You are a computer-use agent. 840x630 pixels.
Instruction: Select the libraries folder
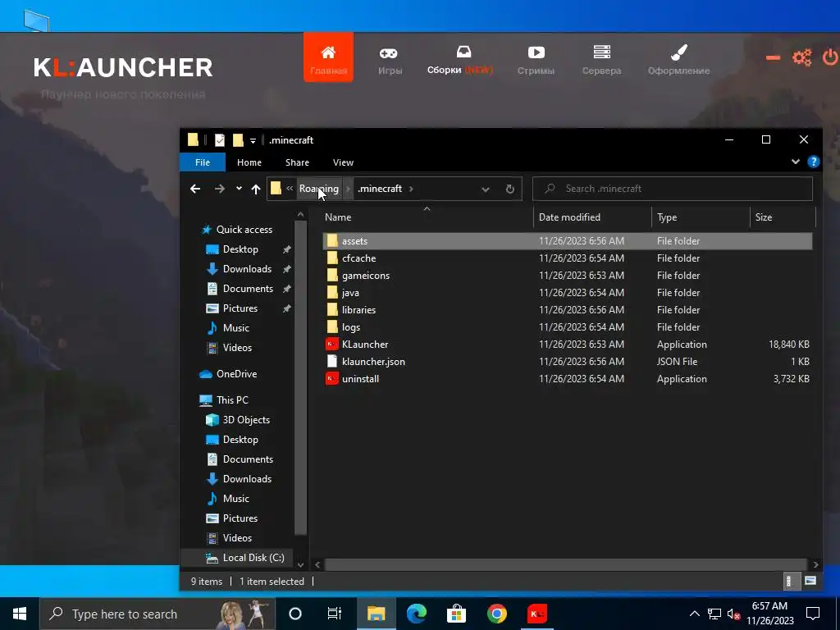coord(568,309)
